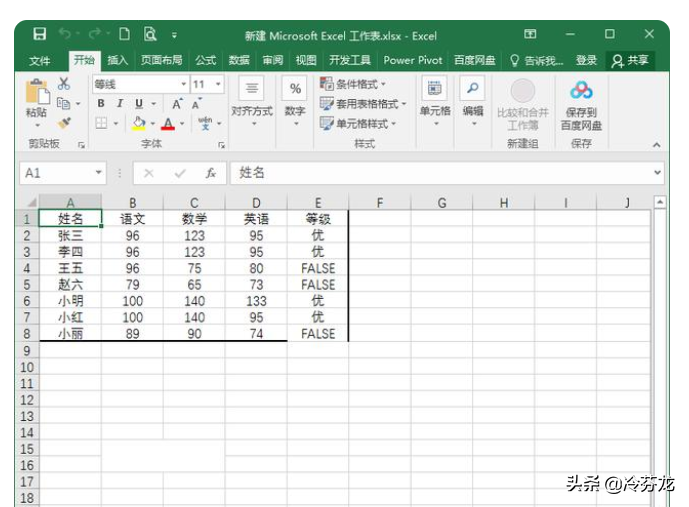Open Cell Styles (单元格样式) menu
689x507 pixels.
click(x=358, y=123)
